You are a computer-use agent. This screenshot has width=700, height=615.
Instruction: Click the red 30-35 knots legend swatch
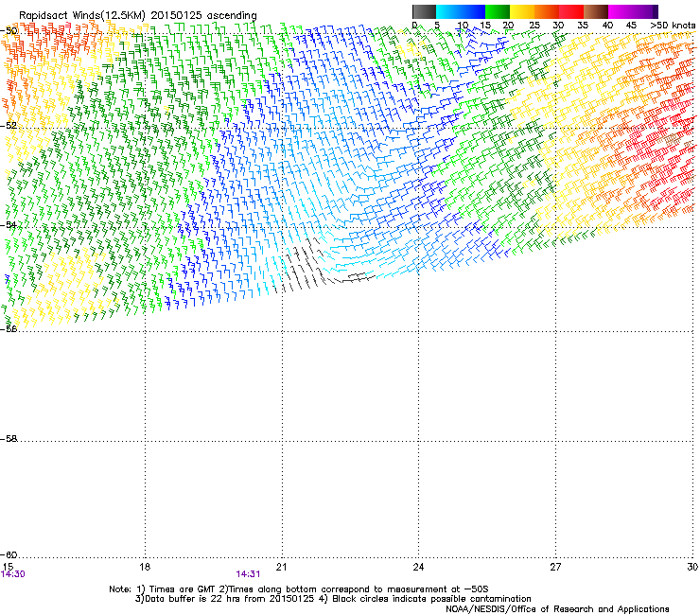click(571, 11)
